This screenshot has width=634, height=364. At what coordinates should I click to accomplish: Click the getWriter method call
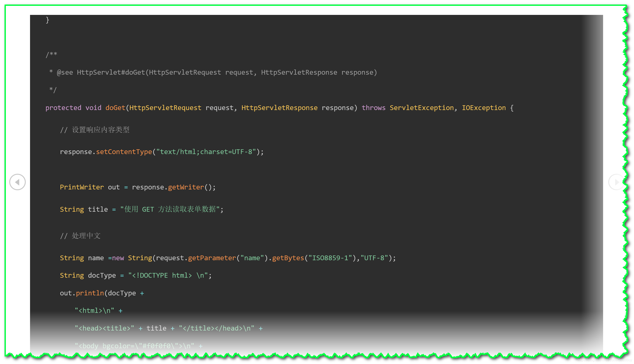tap(186, 187)
